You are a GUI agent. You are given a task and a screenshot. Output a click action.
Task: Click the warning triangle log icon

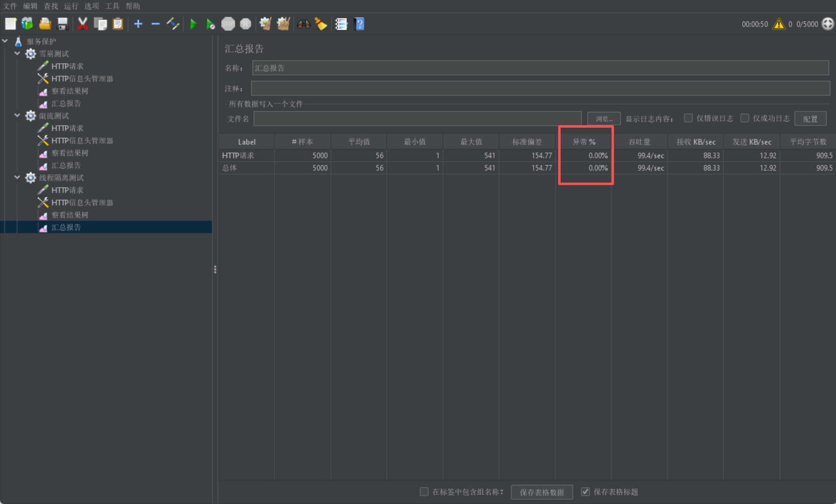pos(779,24)
